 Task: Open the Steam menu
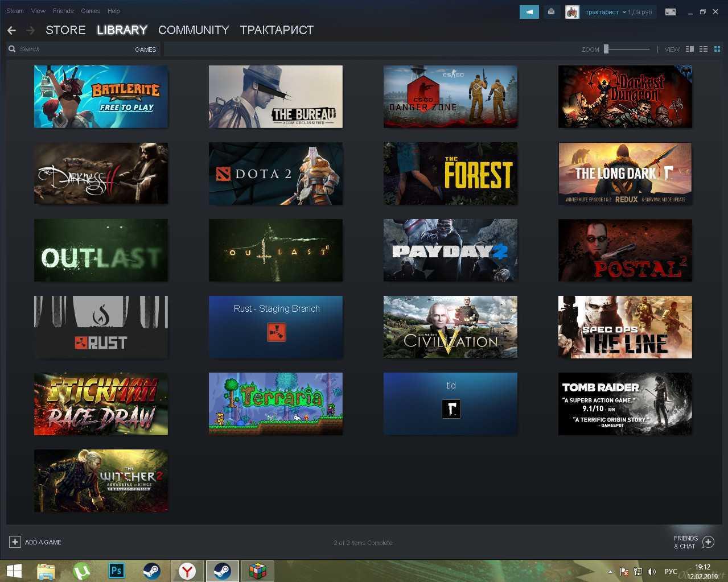[15, 11]
